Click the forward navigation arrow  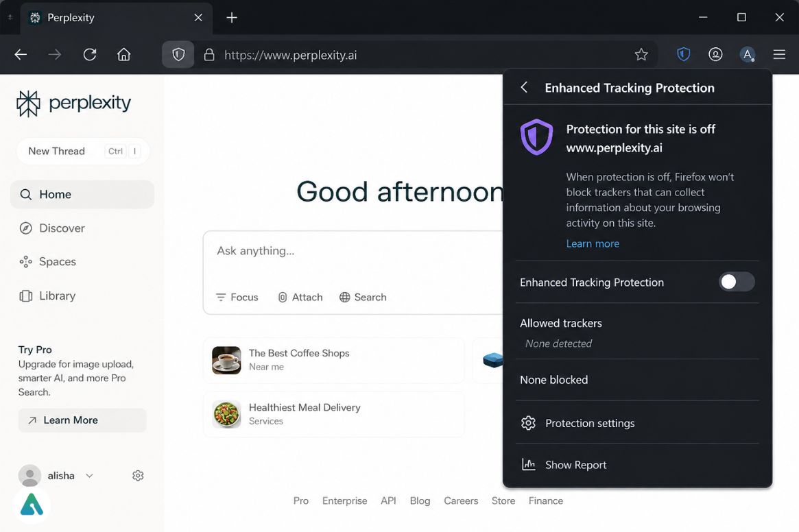pos(54,55)
